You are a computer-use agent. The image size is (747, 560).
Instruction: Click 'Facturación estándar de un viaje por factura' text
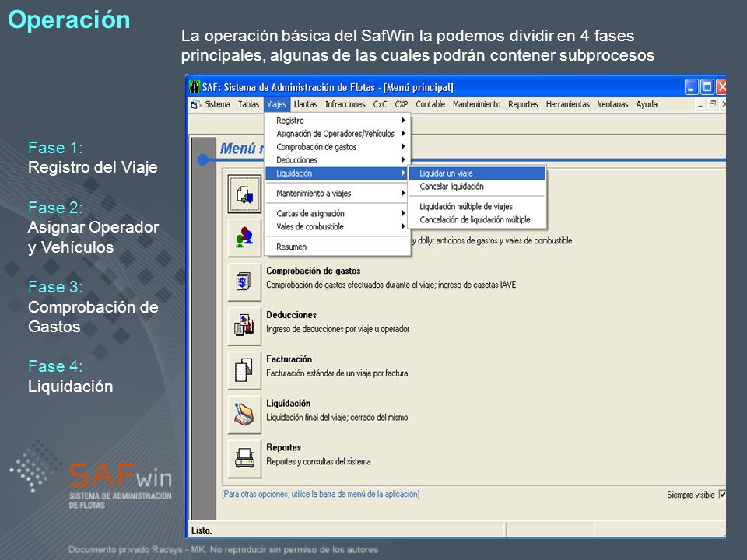pos(337,373)
